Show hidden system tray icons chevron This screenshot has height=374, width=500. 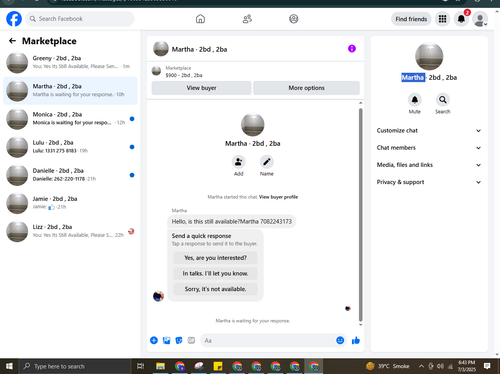[x=421, y=366]
